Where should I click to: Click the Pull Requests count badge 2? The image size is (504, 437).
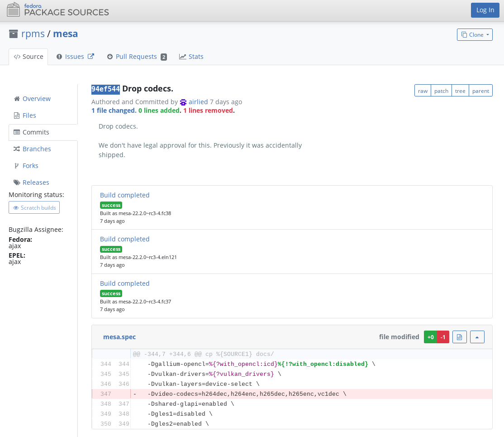point(164,57)
